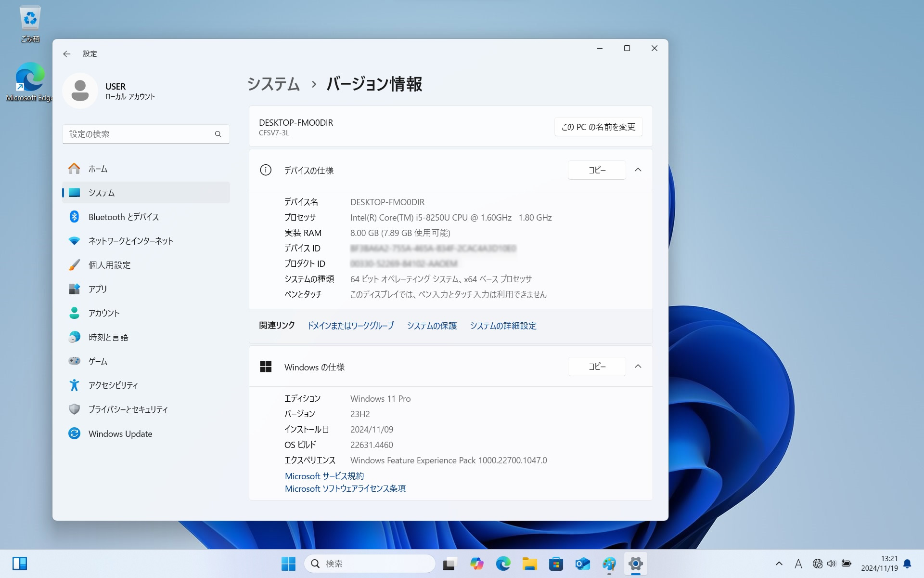Click the プライバシーとセキュリティ shield icon
This screenshot has height=578, width=924.
pyautogui.click(x=74, y=409)
